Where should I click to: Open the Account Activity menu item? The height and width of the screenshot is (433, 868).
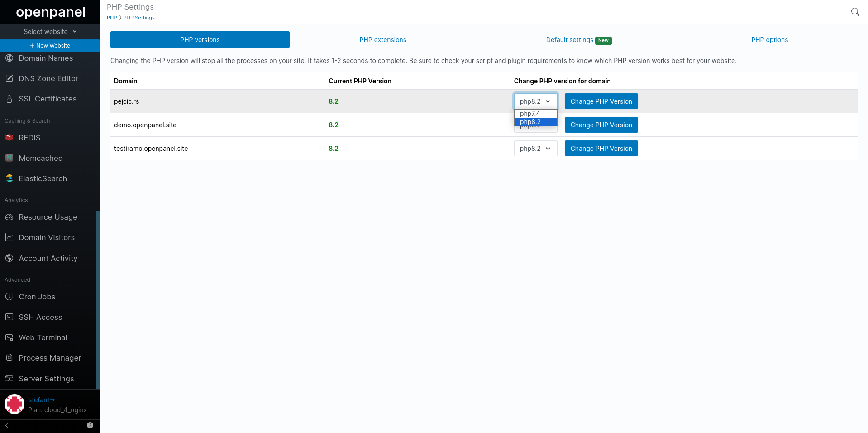click(x=48, y=258)
